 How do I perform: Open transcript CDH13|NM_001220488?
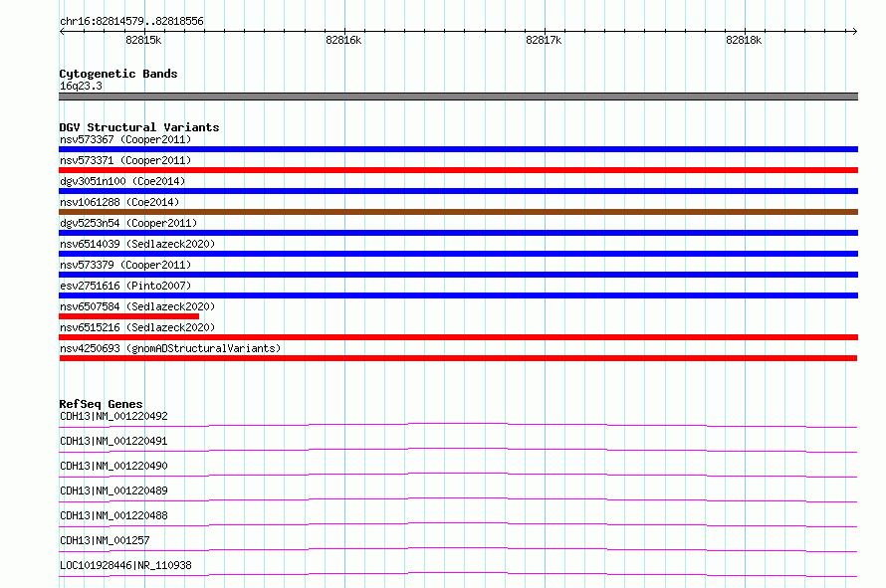(x=113, y=515)
